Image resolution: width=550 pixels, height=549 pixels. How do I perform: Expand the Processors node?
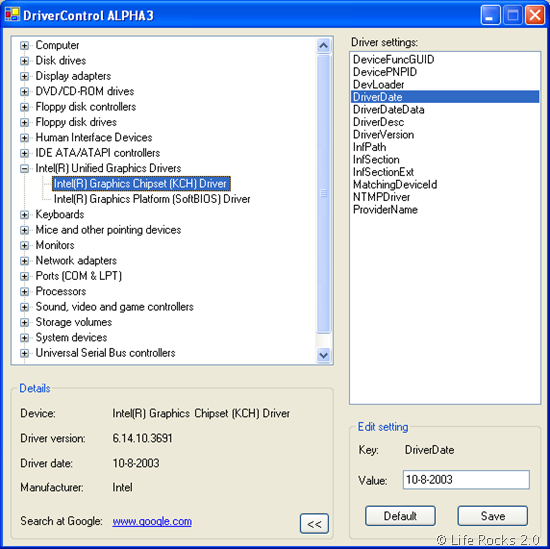coord(24,292)
